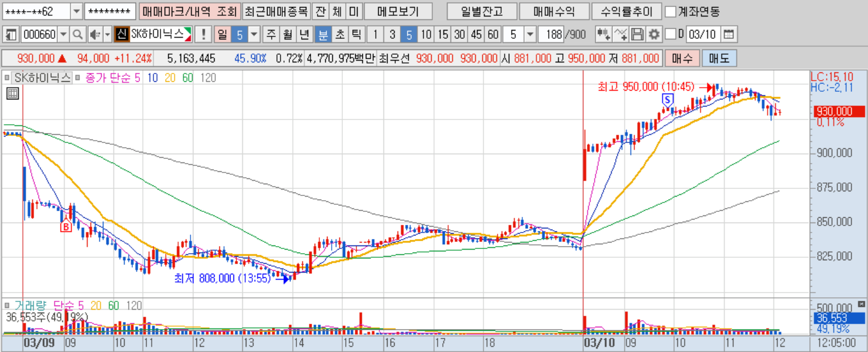This screenshot has height=352, width=868.
Task: Click the add candlestick chart icon
Action: (x=603, y=35)
